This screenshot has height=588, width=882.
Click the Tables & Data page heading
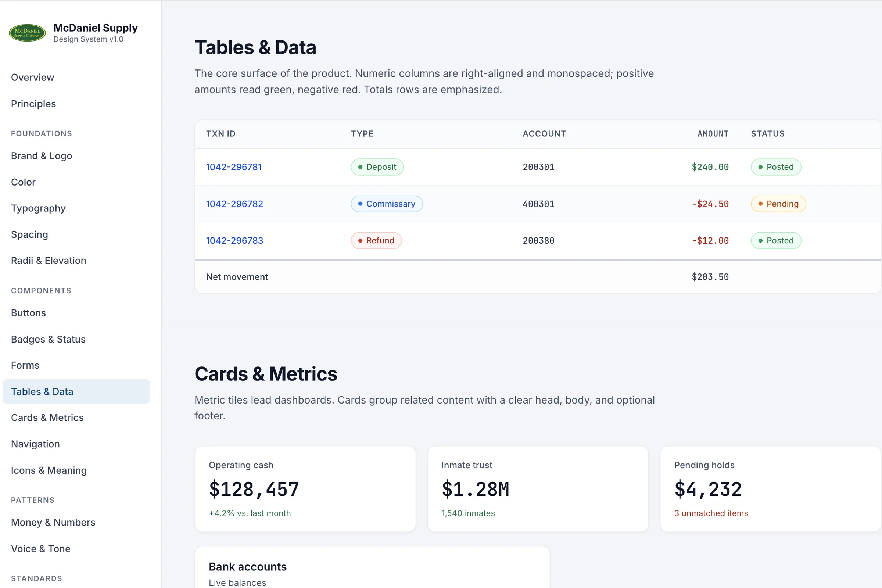coord(255,47)
